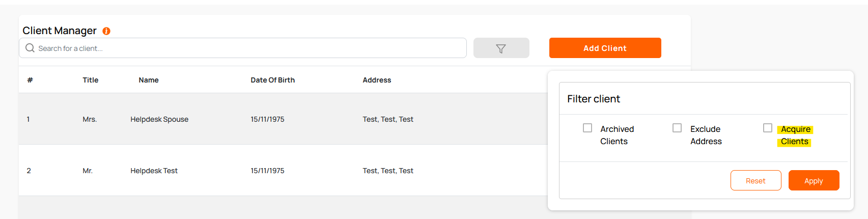
Task: Check the Acquire Clients checkbox
Action: click(768, 128)
